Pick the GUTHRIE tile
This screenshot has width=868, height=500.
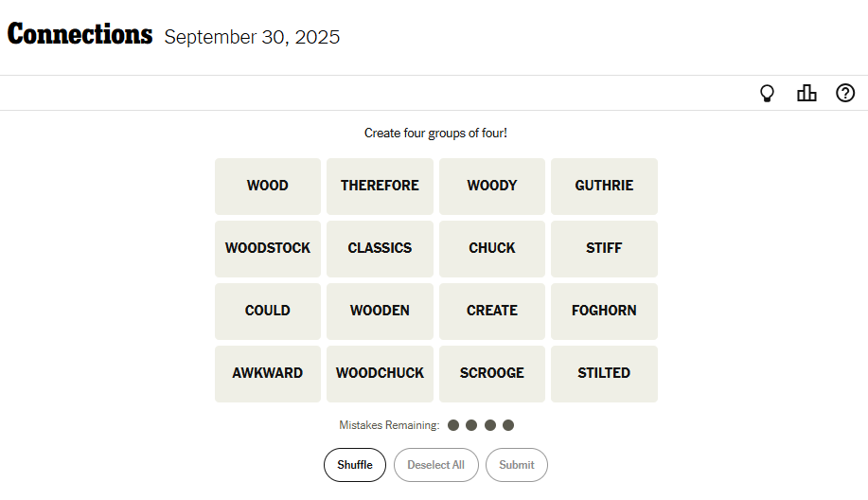[x=604, y=187]
